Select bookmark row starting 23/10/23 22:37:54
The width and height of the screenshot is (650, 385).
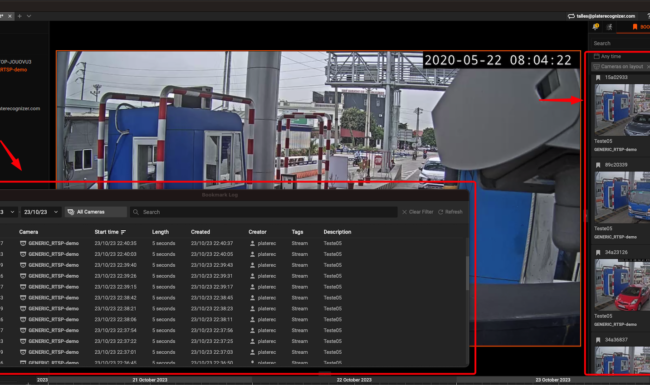tap(233, 330)
